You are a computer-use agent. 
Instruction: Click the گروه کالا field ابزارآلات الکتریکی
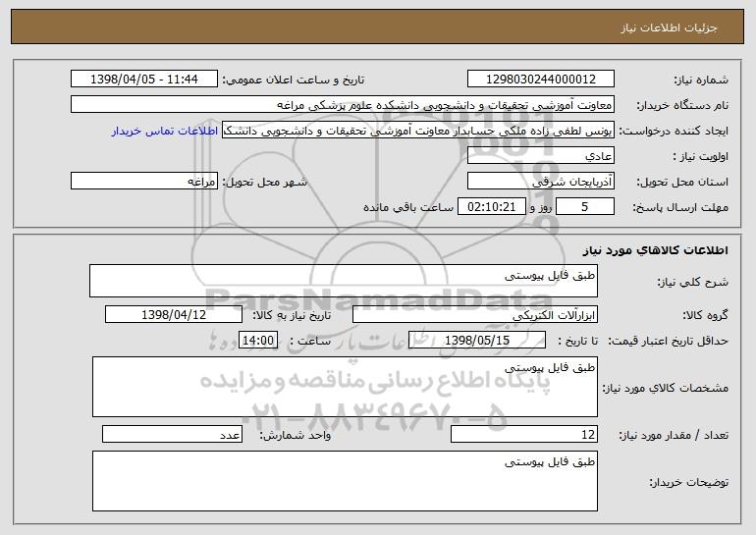[475, 315]
